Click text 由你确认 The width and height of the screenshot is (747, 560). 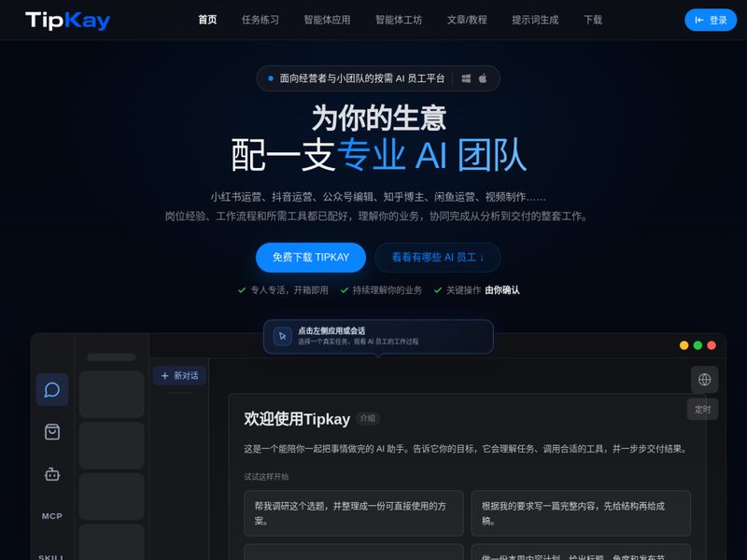(502, 290)
